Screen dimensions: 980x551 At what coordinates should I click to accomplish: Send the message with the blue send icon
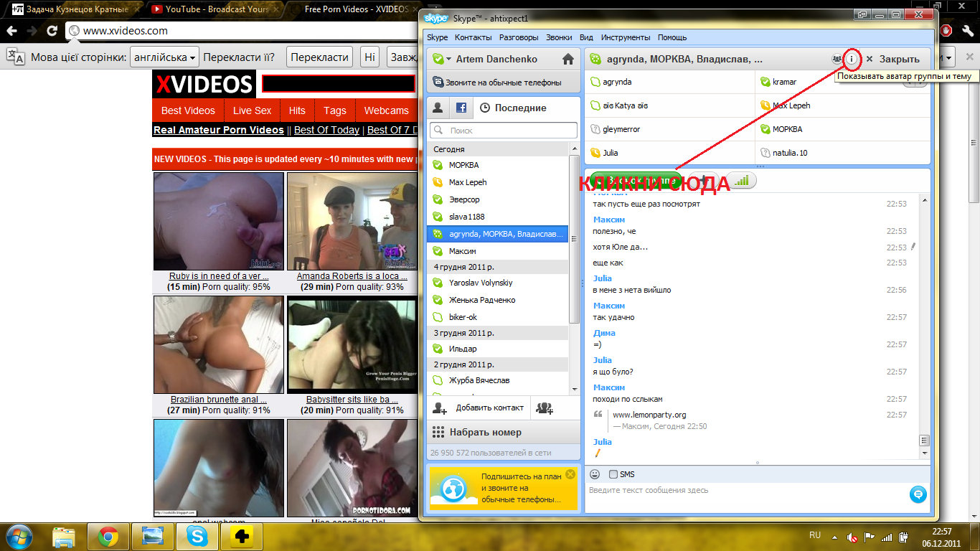(918, 494)
